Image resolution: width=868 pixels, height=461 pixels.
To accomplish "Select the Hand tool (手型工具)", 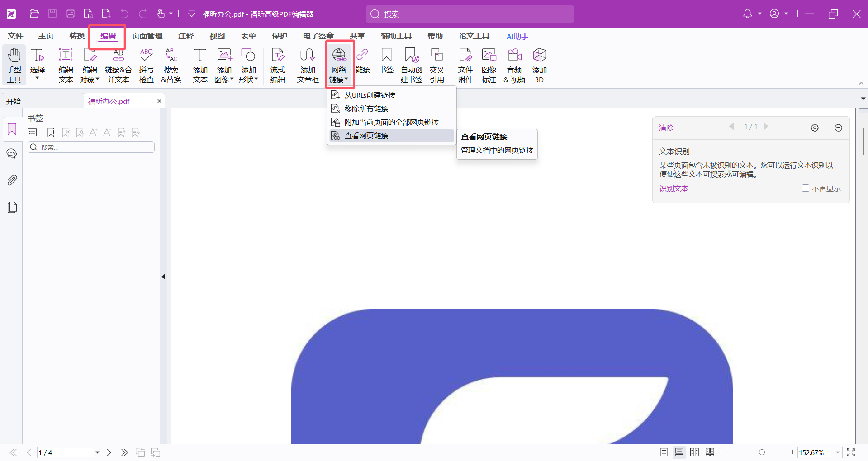I will tap(14, 66).
